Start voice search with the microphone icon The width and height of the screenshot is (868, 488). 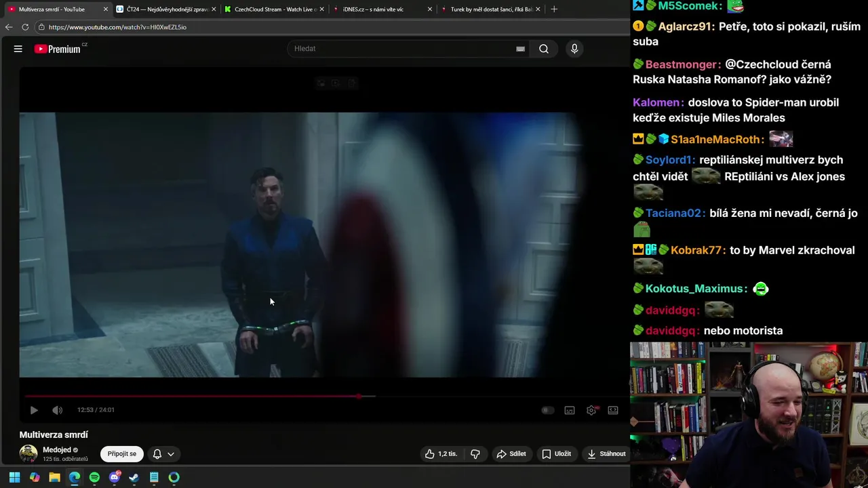click(x=574, y=49)
